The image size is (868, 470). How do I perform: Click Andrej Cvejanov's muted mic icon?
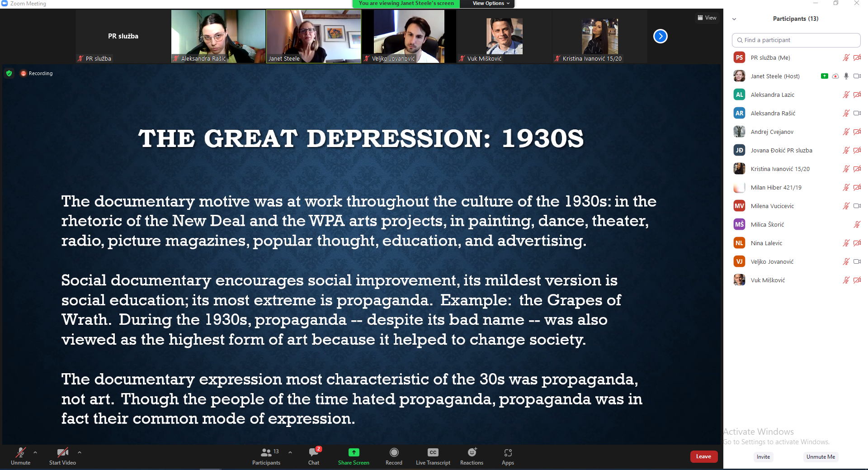(846, 132)
